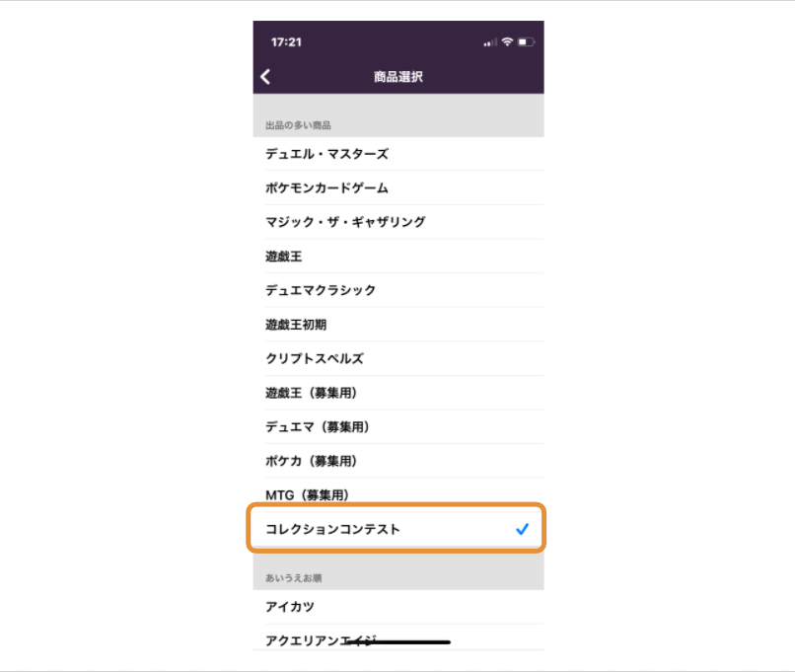This screenshot has height=672, width=795.
Task: Select 遊戯王初期 row
Action: pos(398,324)
